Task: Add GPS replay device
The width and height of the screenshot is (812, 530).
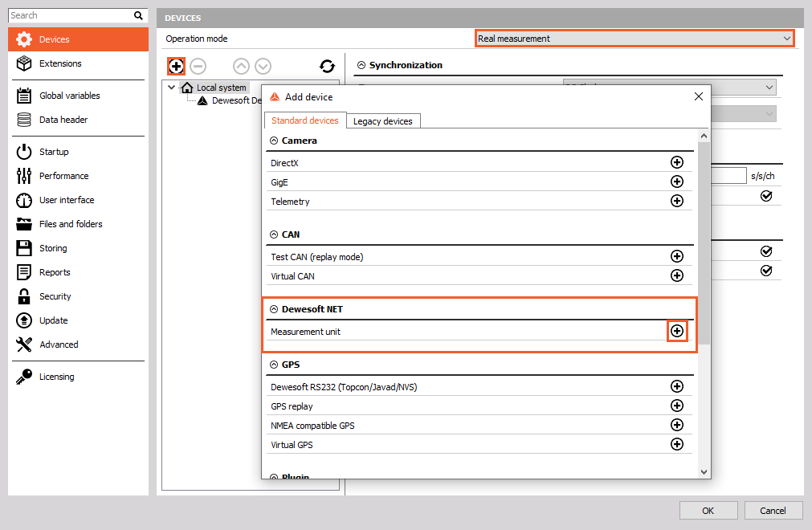Action: coord(677,406)
